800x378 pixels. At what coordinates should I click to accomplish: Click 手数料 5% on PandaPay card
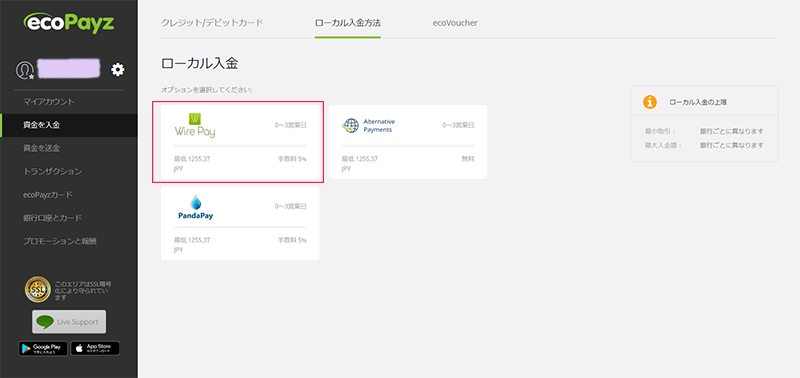point(292,240)
